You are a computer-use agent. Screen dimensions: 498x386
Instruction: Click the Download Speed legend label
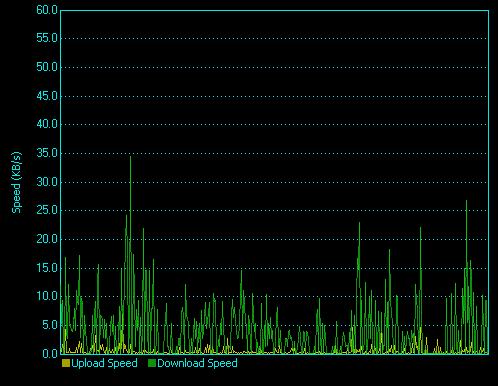[197, 363]
